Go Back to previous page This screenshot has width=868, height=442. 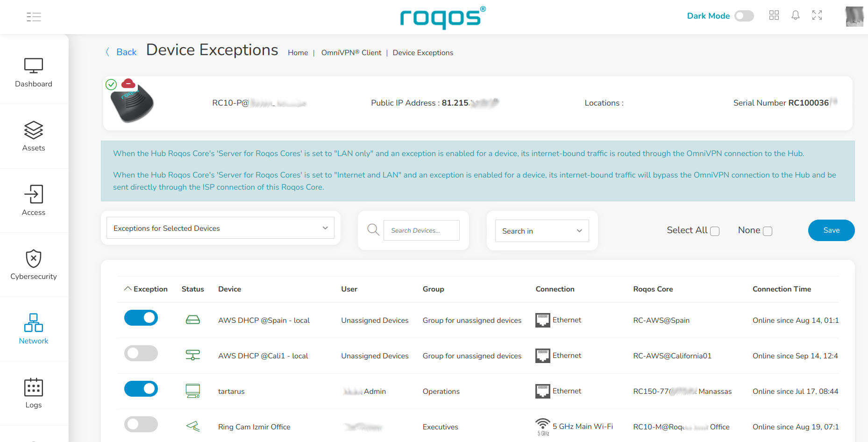(x=127, y=52)
